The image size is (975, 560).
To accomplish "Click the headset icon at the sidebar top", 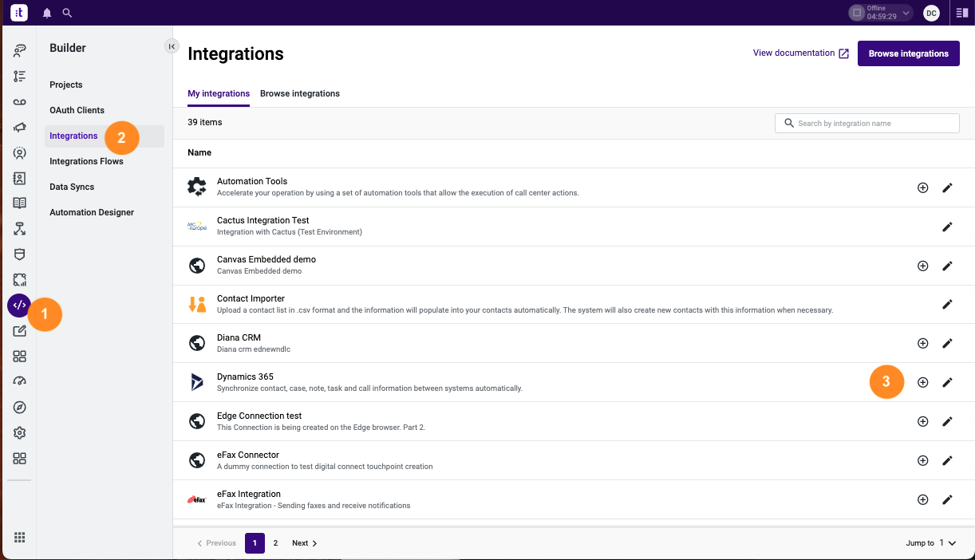I will click(x=20, y=50).
